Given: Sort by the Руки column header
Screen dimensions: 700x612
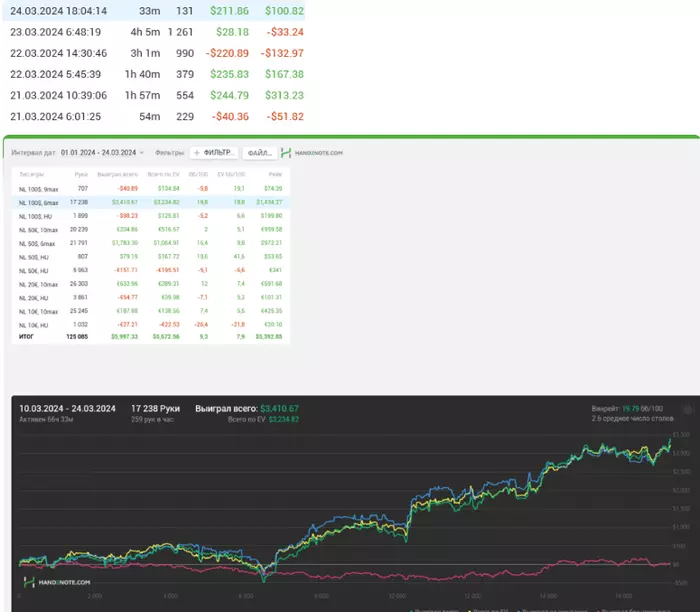Looking at the screenshot, I should 81,175.
